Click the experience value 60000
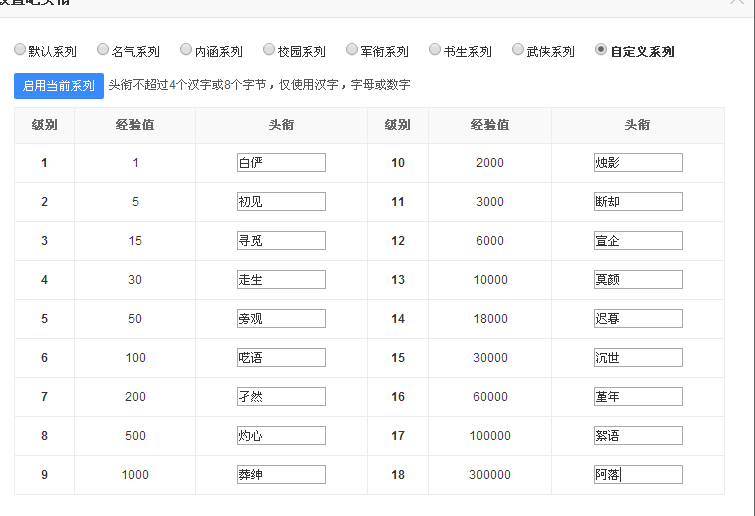The width and height of the screenshot is (755, 516). tap(490, 397)
